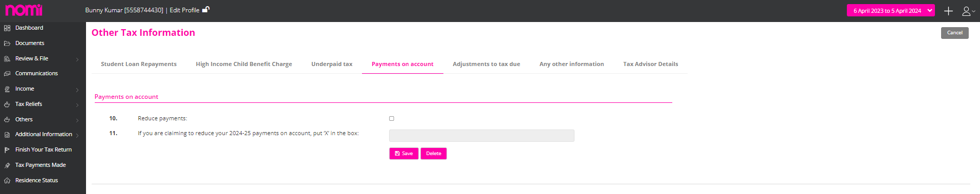Expand the Review & File section
The width and height of the screenshot is (980, 194).
click(43, 59)
